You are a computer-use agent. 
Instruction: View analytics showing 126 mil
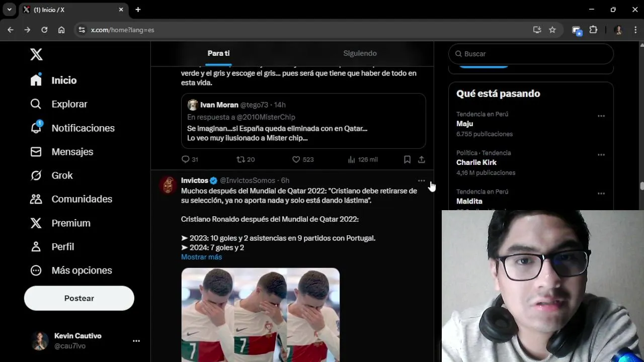(362, 159)
